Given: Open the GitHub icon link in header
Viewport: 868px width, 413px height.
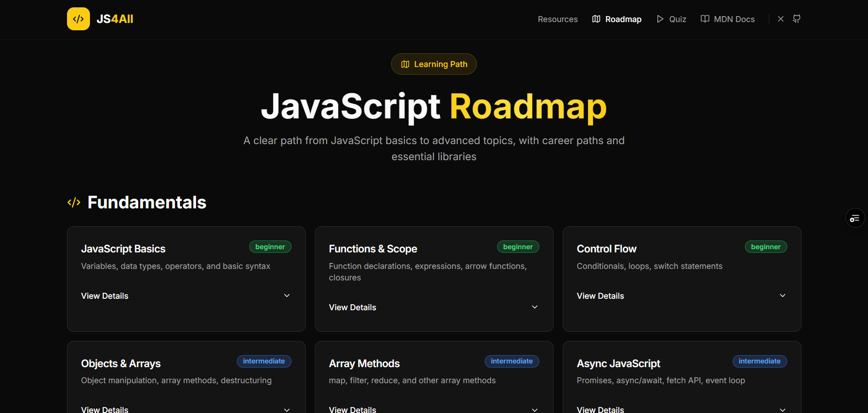Looking at the screenshot, I should click(797, 19).
